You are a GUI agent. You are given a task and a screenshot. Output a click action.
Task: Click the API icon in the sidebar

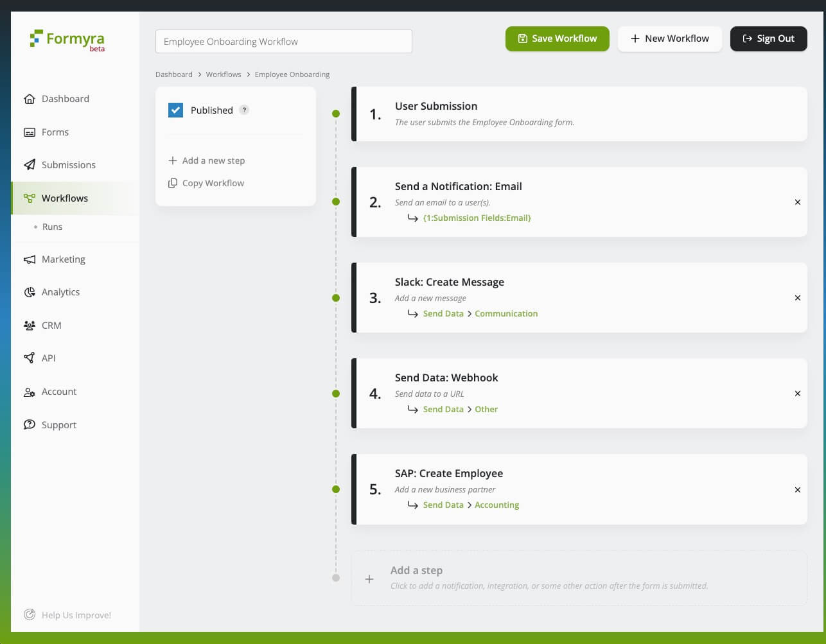click(x=30, y=358)
